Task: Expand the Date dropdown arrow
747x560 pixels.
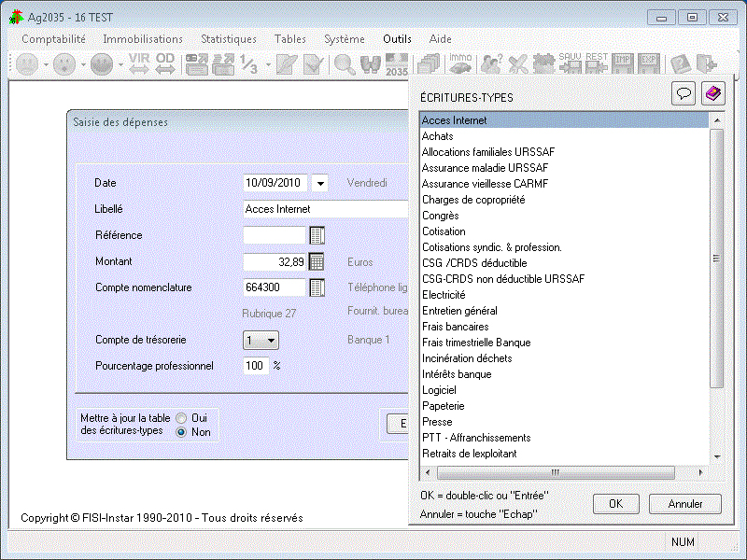Action: click(x=320, y=183)
